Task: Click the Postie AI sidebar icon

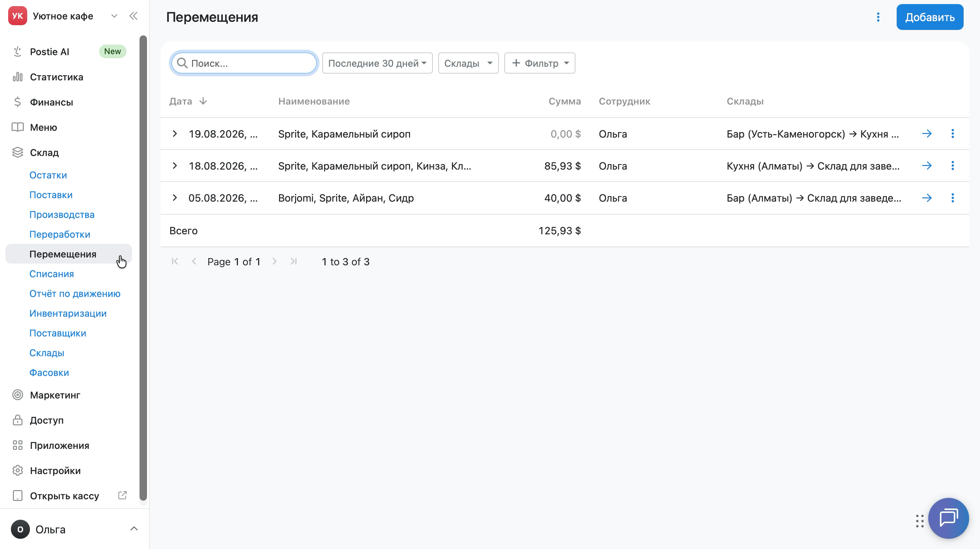Action: click(x=17, y=51)
